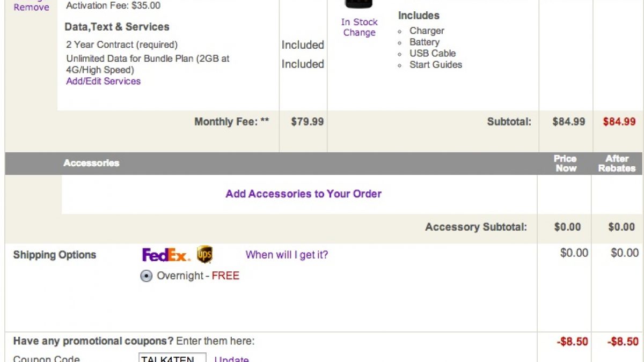Click the FedEx logo
644x362 pixels.
click(166, 255)
